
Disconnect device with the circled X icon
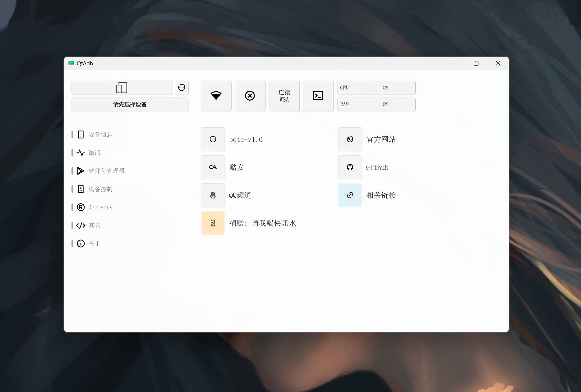(x=250, y=96)
